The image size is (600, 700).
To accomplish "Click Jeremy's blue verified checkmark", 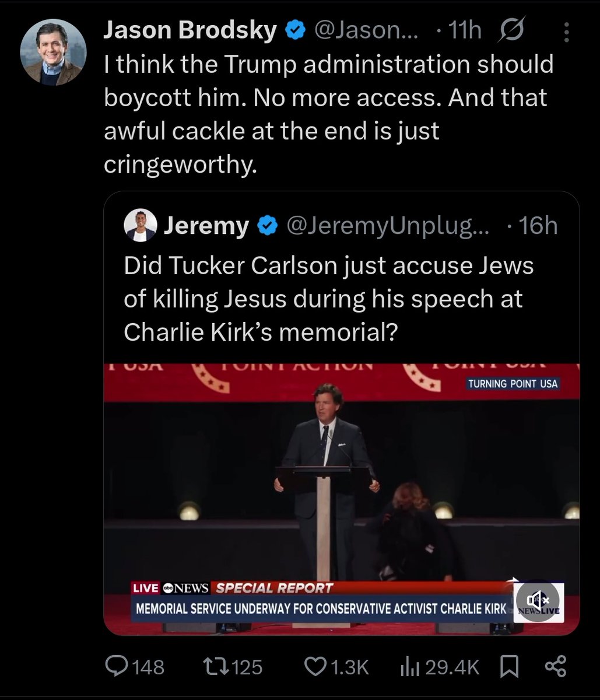I will [x=267, y=226].
